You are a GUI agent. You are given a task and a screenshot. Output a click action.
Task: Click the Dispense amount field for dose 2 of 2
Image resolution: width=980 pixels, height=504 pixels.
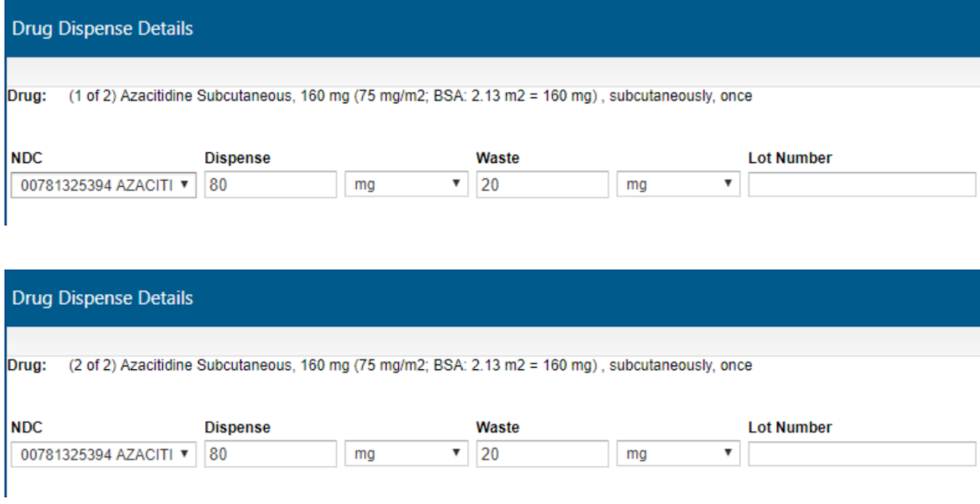tap(270, 454)
